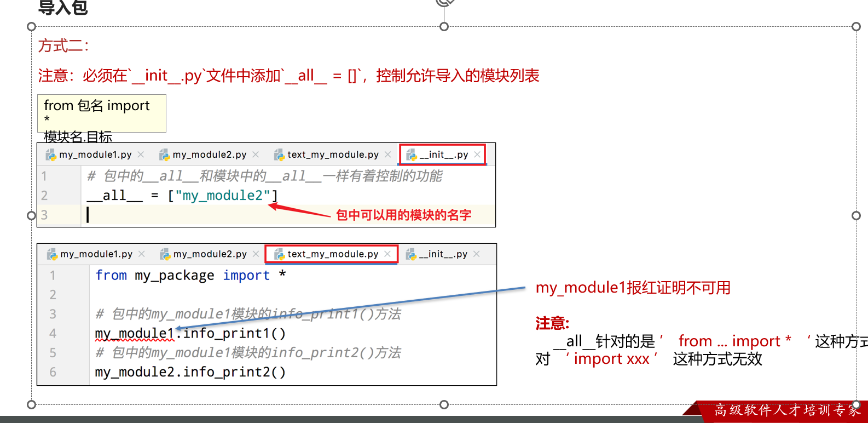Select my_module2.py tab label in lower code screenshot
The width and height of the screenshot is (868, 423).
[210, 254]
